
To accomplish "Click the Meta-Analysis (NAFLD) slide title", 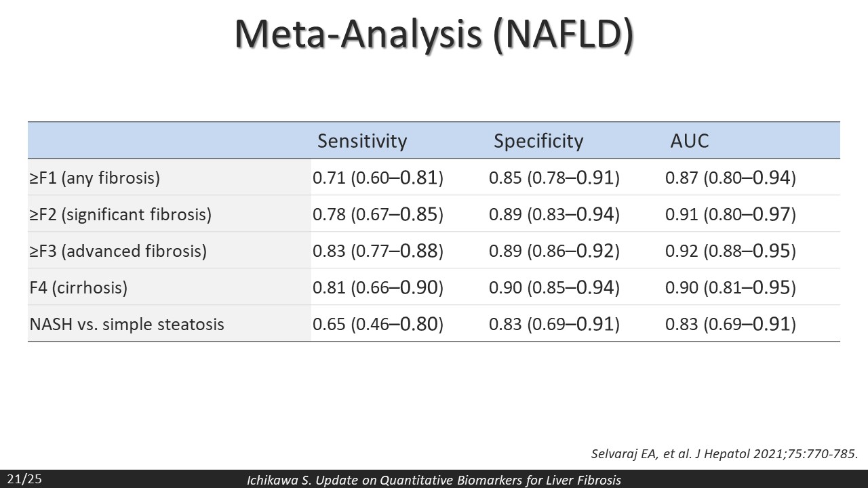I will [x=434, y=35].
